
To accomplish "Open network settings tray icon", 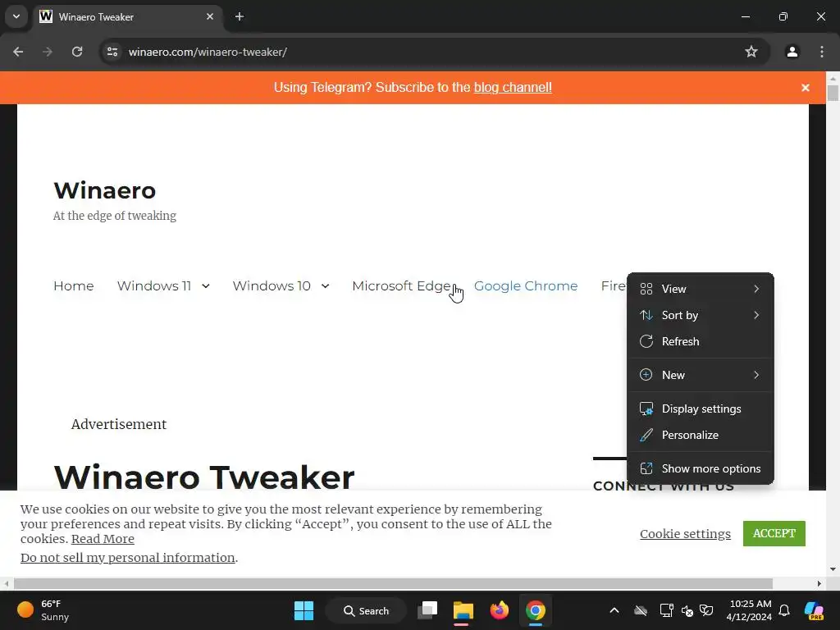I will [666, 610].
